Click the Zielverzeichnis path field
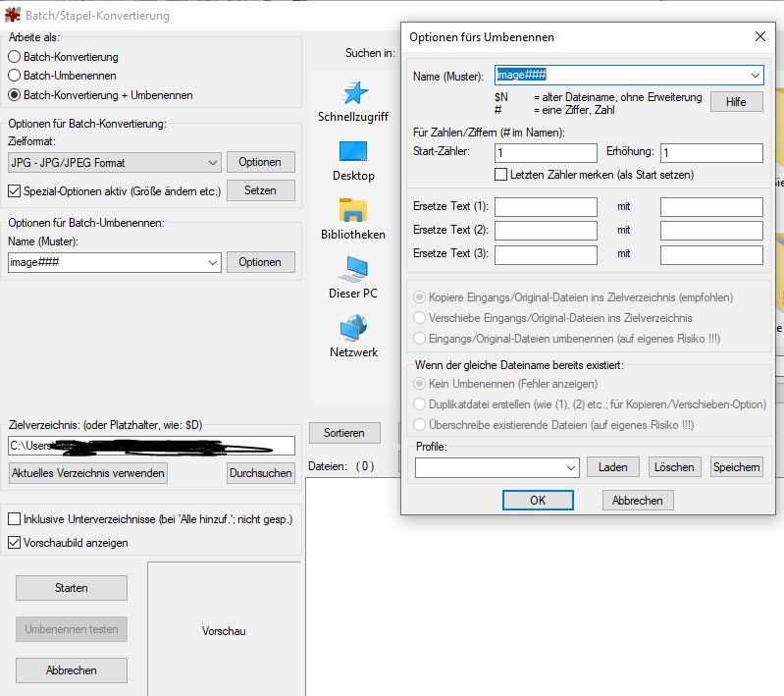This screenshot has height=696, width=784. click(151, 446)
